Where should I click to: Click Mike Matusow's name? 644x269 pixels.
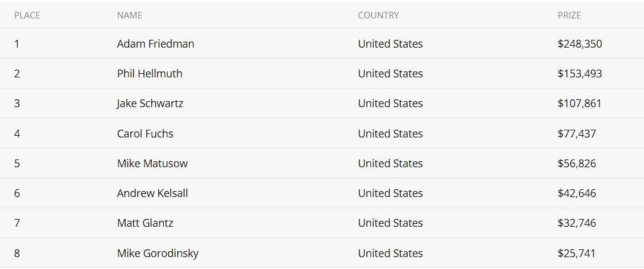click(152, 164)
